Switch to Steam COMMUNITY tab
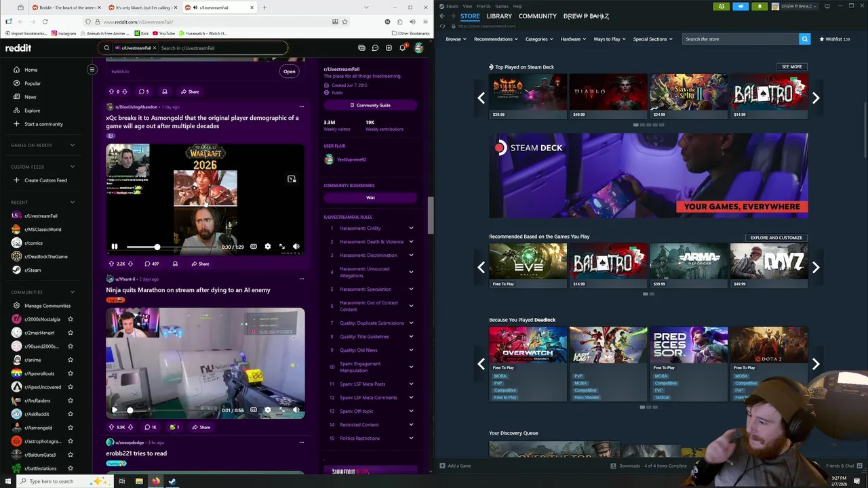 coord(538,16)
